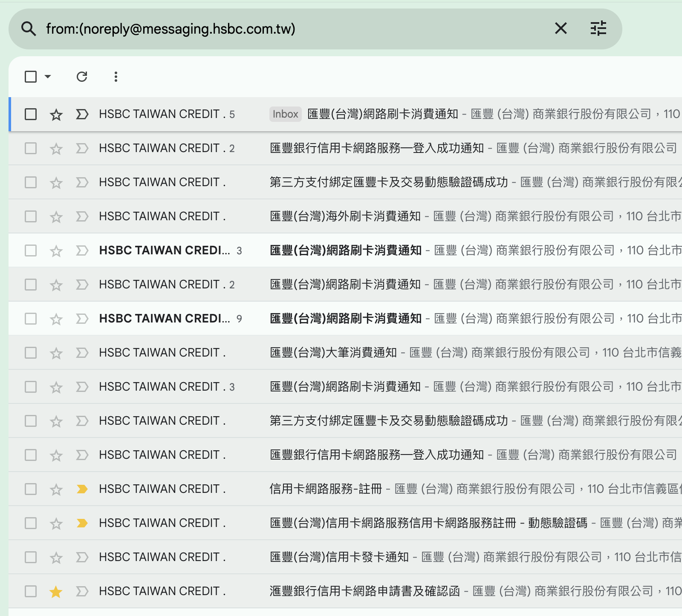Star the thread with 5 messages labeled Inbox
The width and height of the screenshot is (682, 616).
[56, 115]
